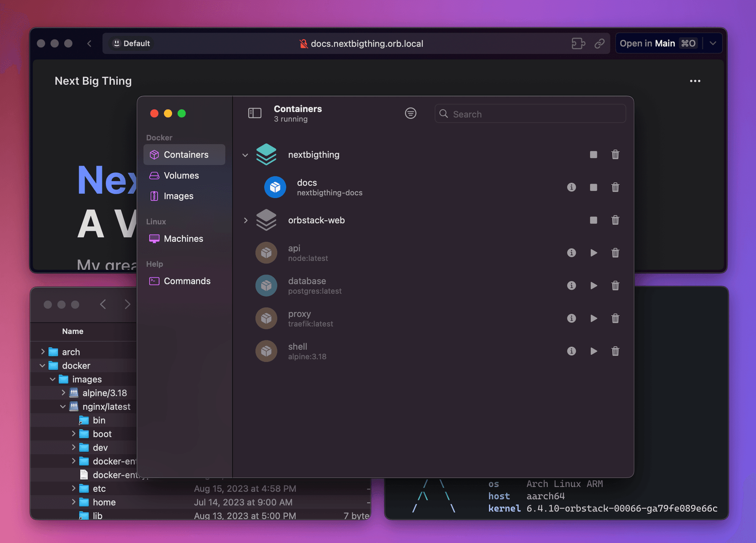Click the sidebar toggle panel icon

click(x=254, y=113)
